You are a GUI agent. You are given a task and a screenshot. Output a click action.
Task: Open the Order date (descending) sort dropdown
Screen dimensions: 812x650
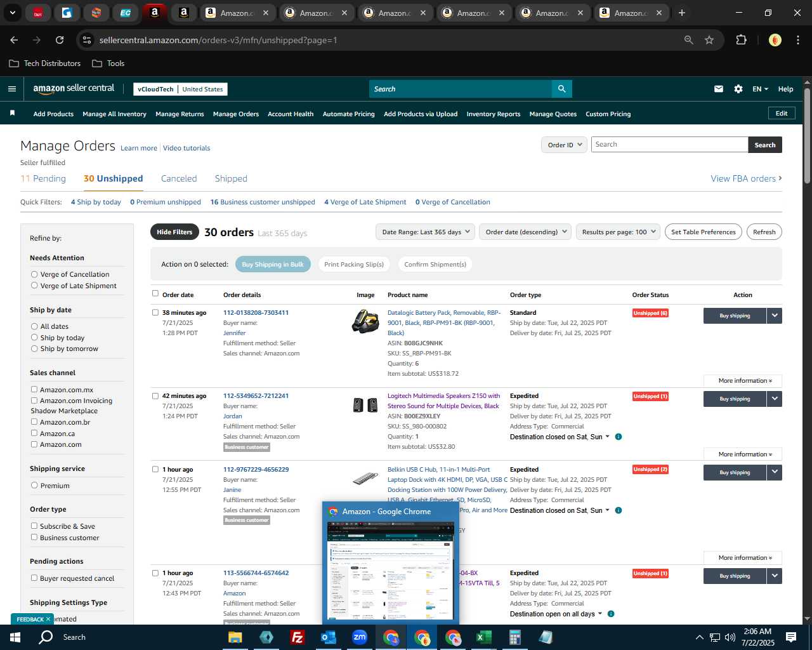[x=525, y=232]
